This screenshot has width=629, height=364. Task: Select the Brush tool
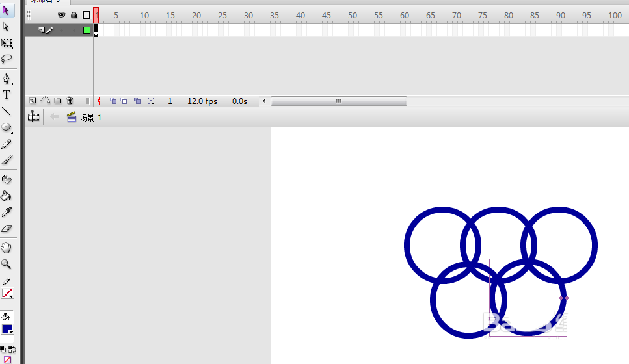7,160
